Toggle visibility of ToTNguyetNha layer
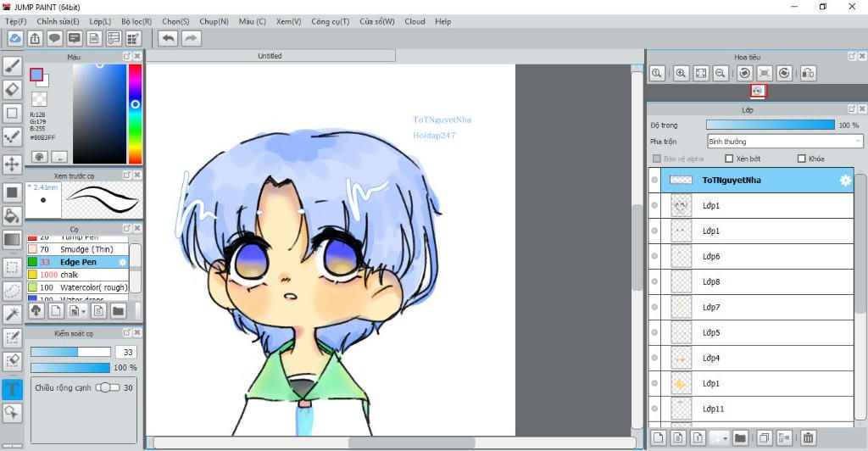The height and width of the screenshot is (451, 868). click(654, 180)
